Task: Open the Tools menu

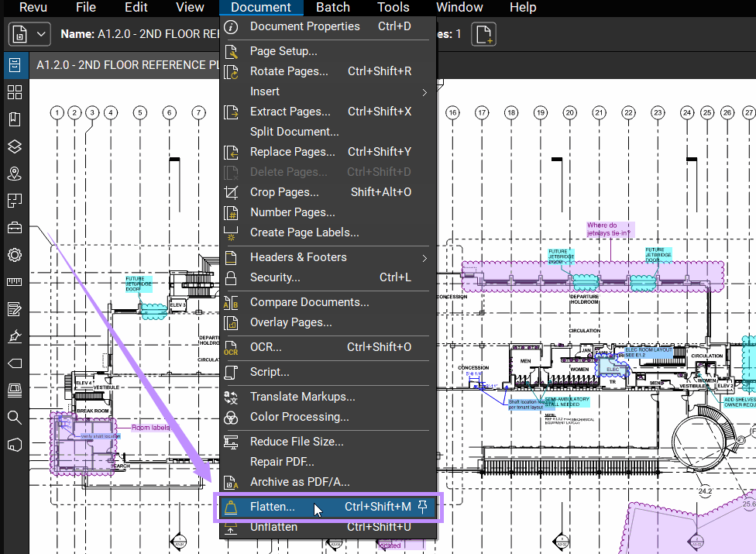Action: coord(393,8)
